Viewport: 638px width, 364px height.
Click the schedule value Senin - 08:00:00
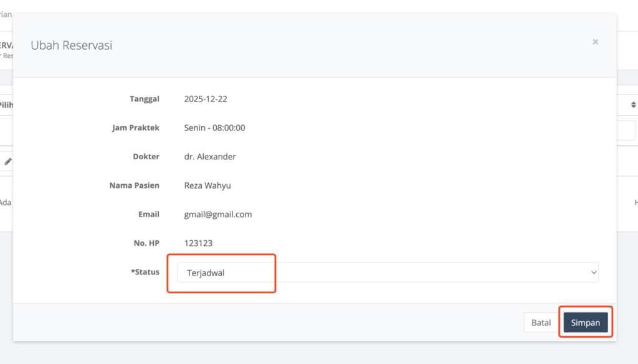pyautogui.click(x=214, y=128)
